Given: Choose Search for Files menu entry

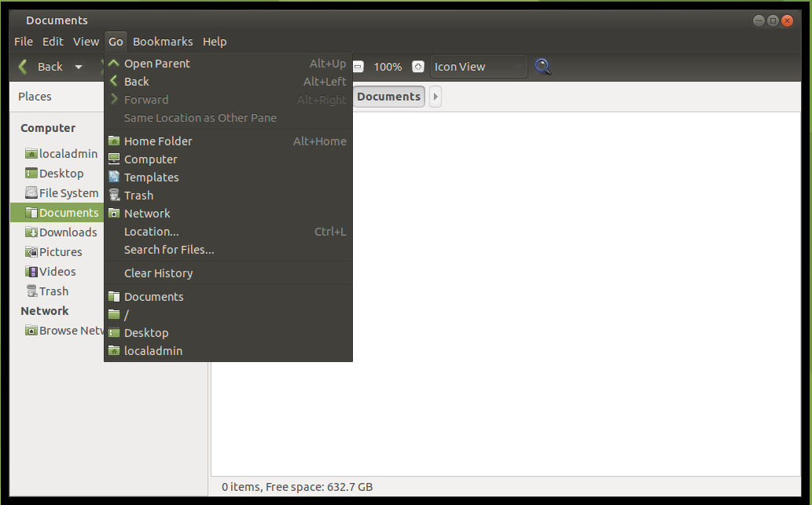Looking at the screenshot, I should pyautogui.click(x=169, y=250).
